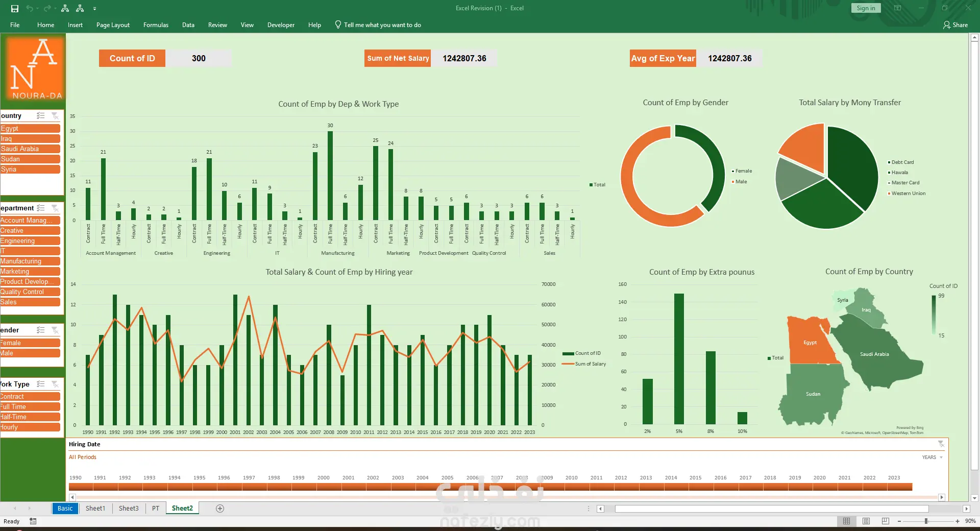This screenshot has width=980, height=531.
Task: Click the zoom slider handle in the status bar
Action: click(926, 521)
